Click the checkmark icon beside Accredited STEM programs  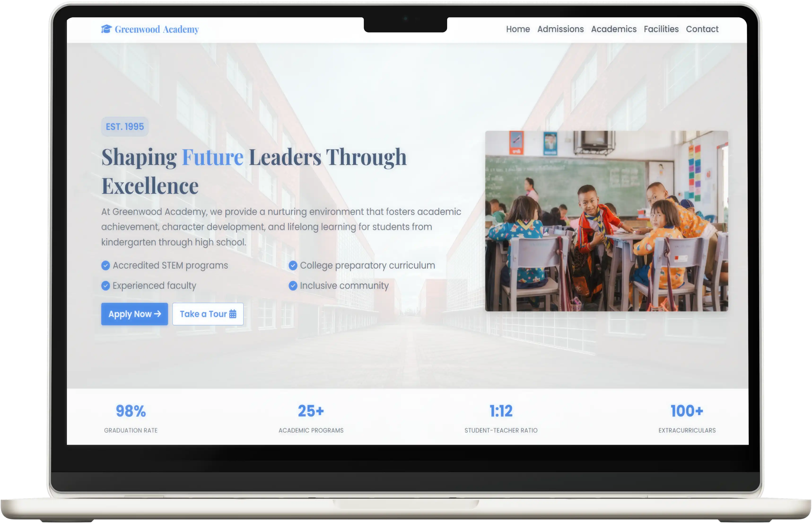coord(105,266)
